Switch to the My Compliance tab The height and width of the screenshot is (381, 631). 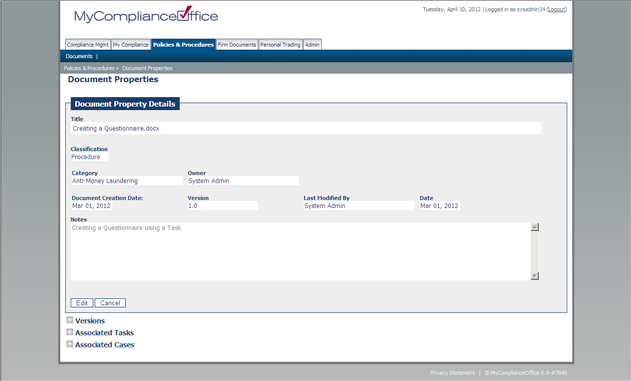(131, 45)
